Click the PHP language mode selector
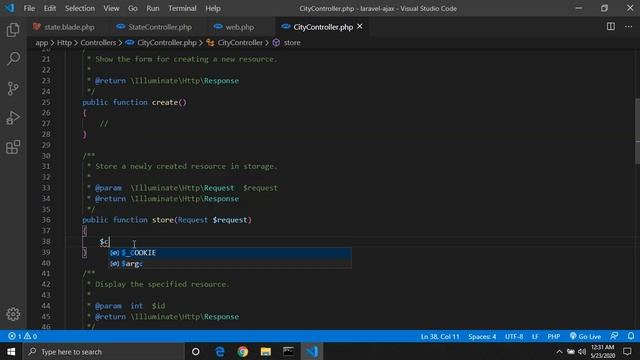The width and height of the screenshot is (640, 360). (x=553, y=336)
